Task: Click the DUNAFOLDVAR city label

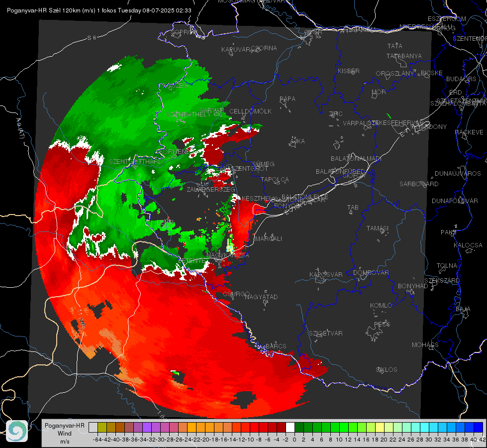Action: 455,201
